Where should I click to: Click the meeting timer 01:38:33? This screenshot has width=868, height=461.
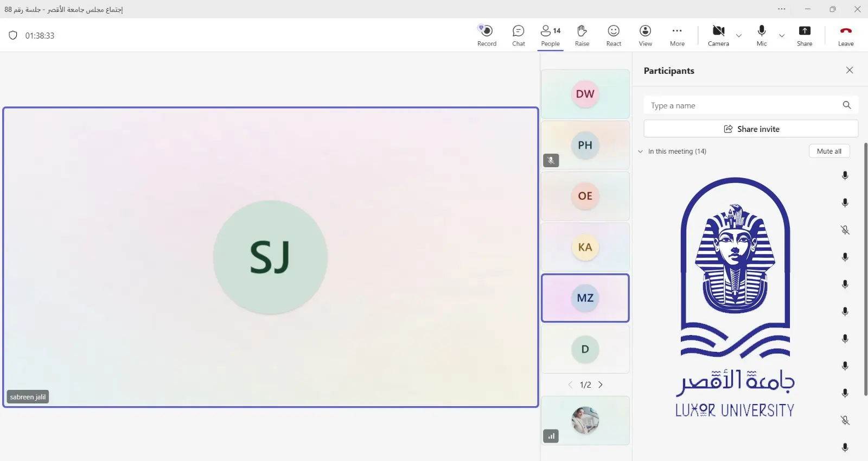[x=40, y=35]
